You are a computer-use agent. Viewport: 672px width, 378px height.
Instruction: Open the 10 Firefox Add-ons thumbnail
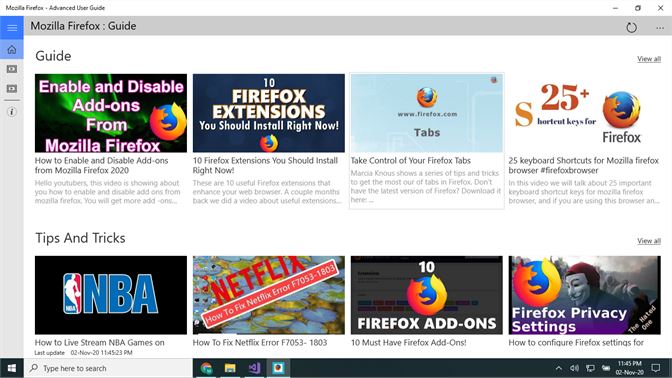pyautogui.click(x=426, y=295)
